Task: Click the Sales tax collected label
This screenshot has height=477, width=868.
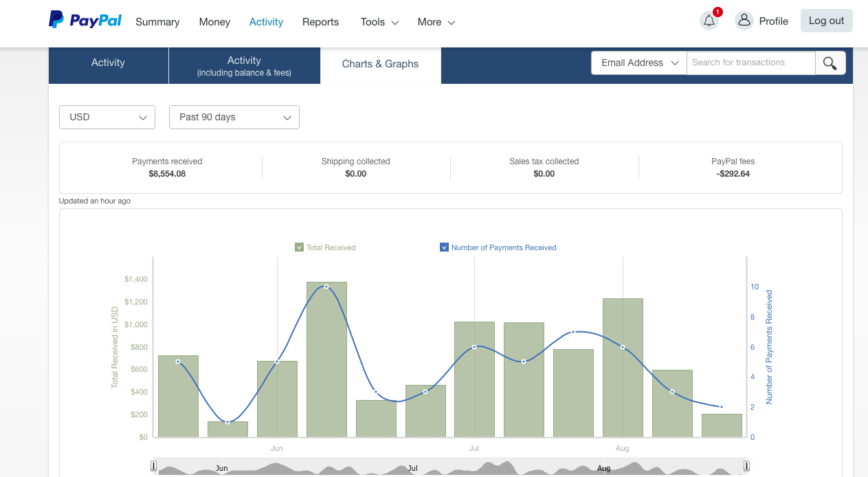Action: click(544, 162)
